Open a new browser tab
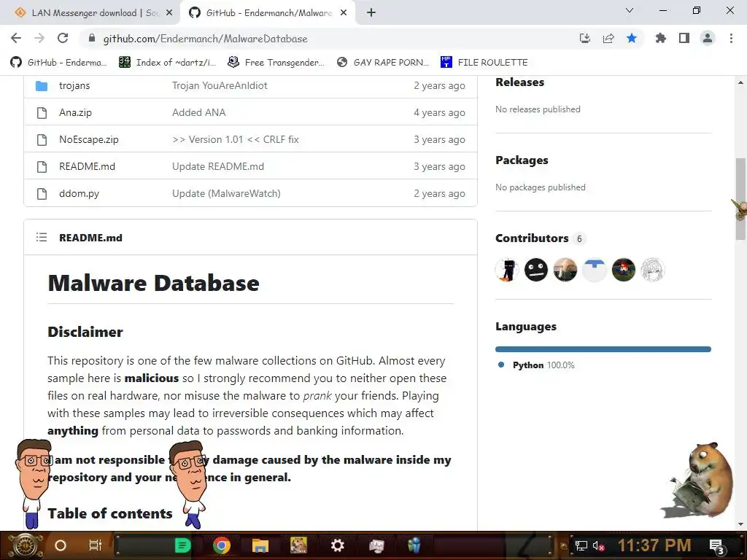Image resolution: width=747 pixels, height=560 pixels. click(x=371, y=13)
